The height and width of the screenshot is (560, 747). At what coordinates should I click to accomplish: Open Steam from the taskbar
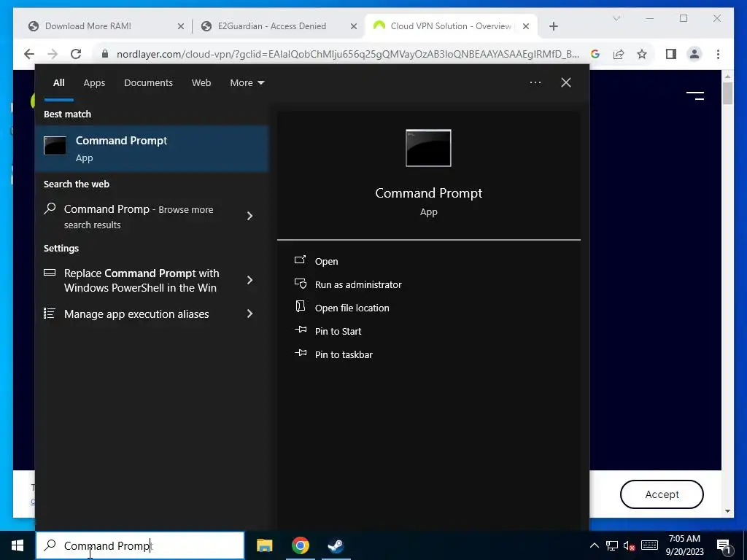pyautogui.click(x=336, y=545)
